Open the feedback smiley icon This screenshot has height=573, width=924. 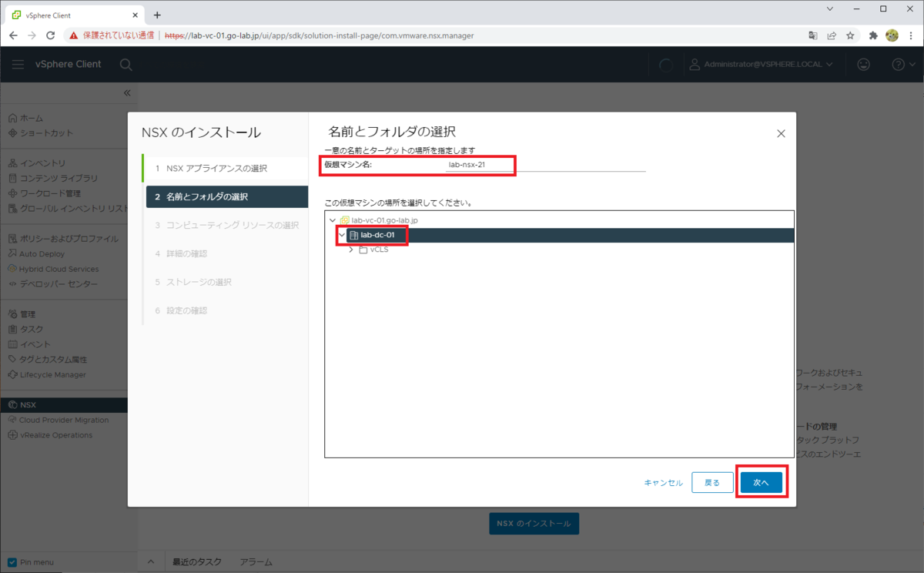coord(864,65)
